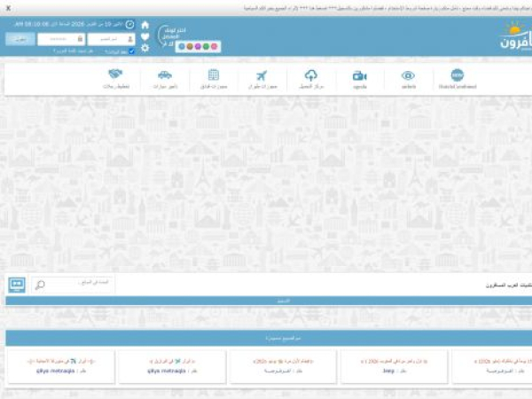Open the rightmost partially visible topic card
This screenshot has height=399, width=532.
pos(492,366)
